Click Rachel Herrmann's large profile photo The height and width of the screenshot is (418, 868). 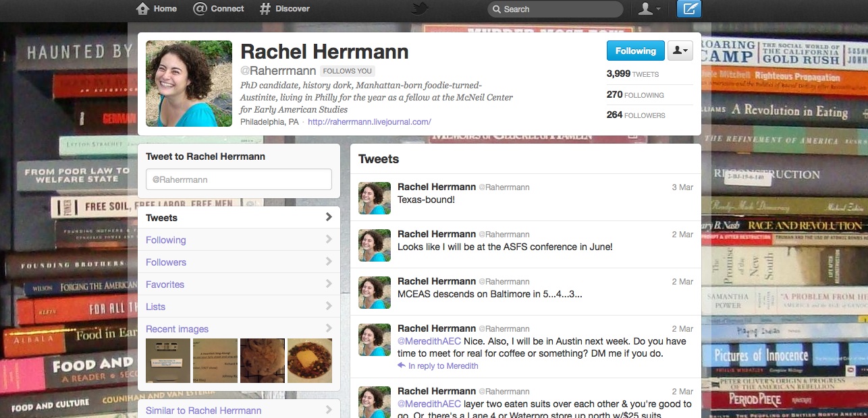[189, 84]
